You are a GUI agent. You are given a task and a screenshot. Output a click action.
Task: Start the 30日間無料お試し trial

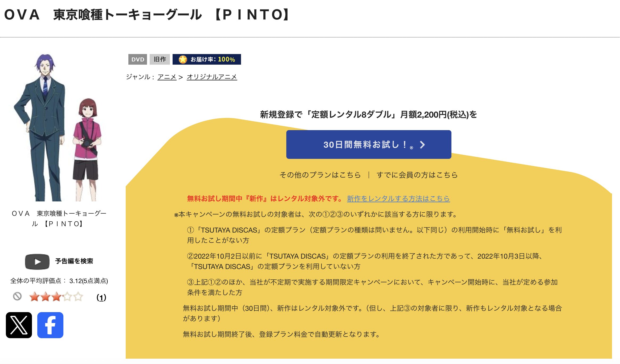(369, 144)
